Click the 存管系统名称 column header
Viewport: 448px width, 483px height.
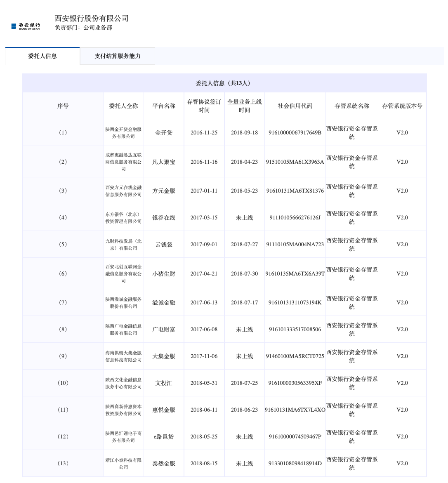352,106
